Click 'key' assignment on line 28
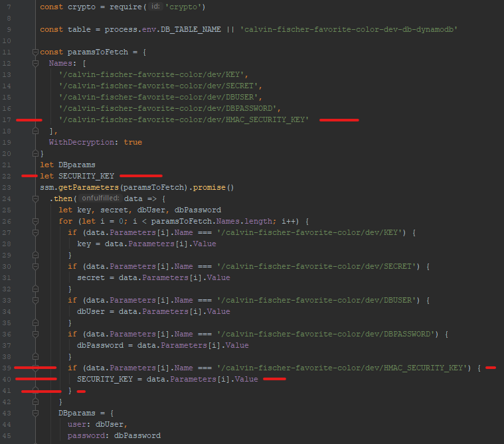Screen dimensions: 504x444 (x=84, y=244)
